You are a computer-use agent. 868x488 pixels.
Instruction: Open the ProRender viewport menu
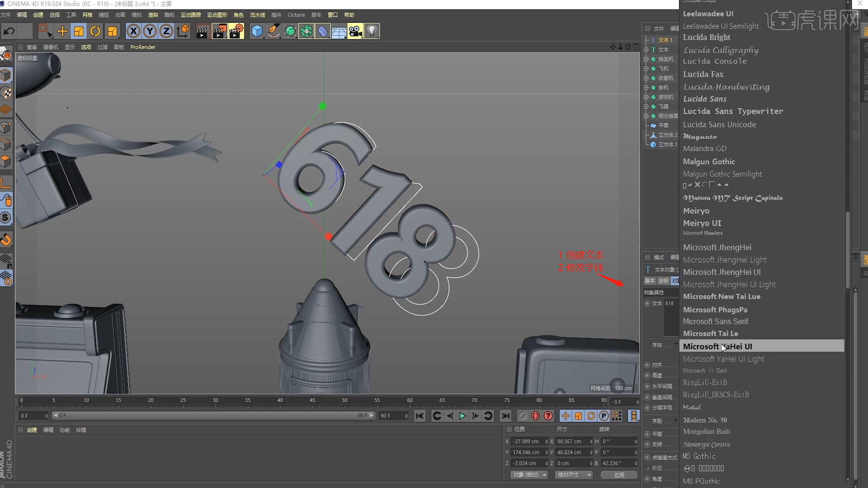(142, 47)
